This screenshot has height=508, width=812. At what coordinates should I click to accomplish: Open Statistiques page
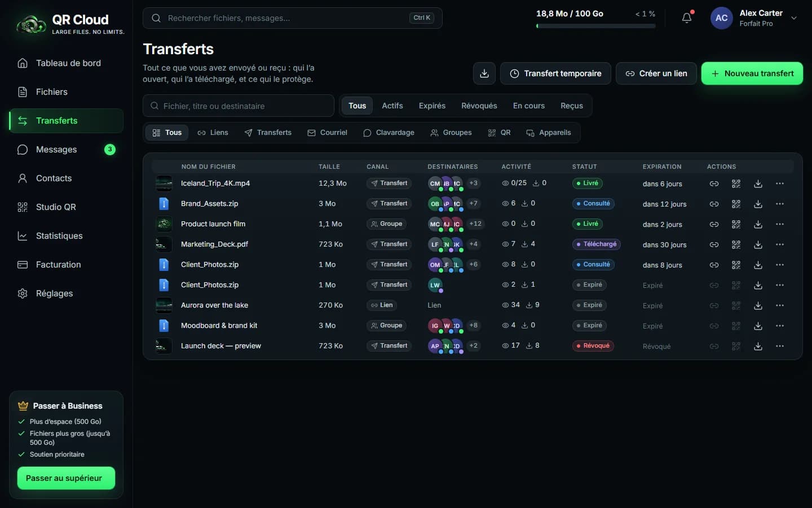tap(66, 236)
